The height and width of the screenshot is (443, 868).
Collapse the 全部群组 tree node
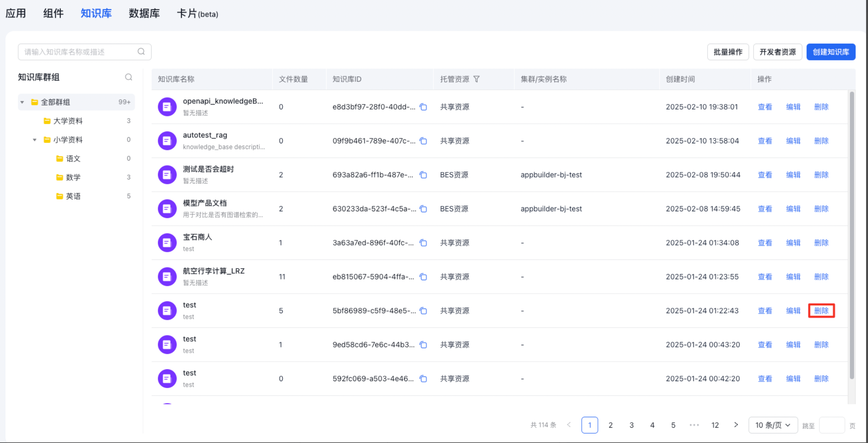(22, 102)
